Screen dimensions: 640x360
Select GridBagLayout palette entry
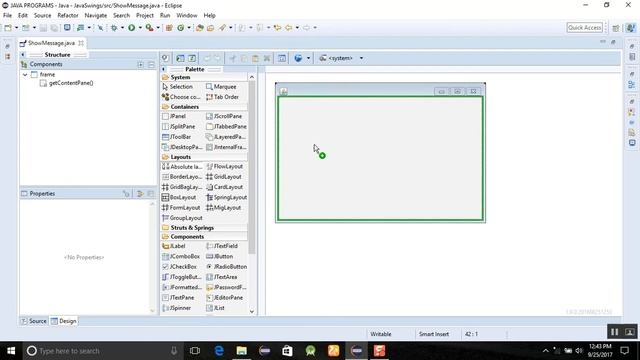click(x=182, y=187)
